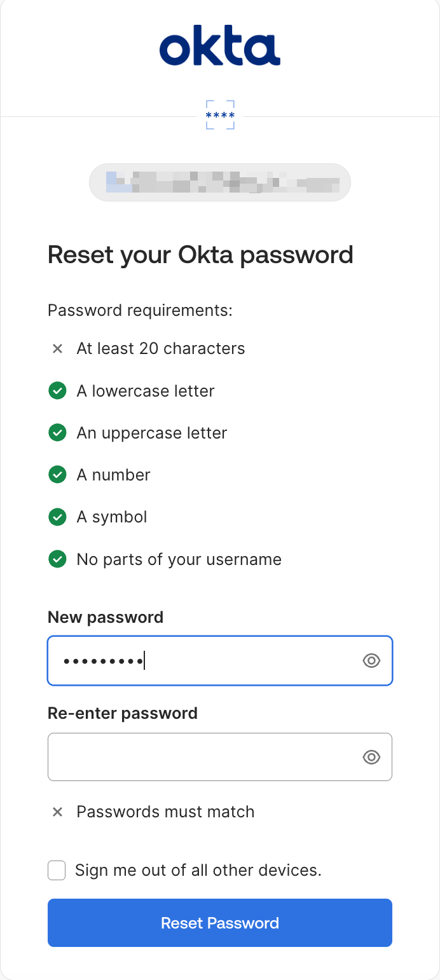Focus the Re-enter password input field

click(x=203, y=757)
